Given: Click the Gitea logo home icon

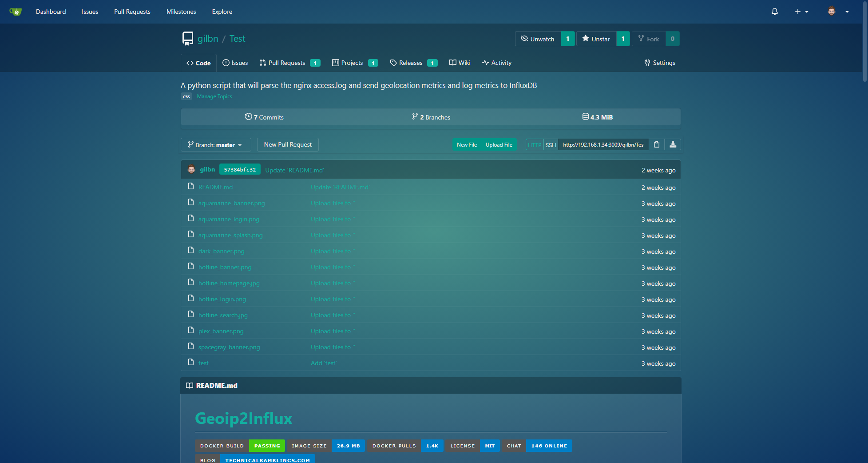Looking at the screenshot, I should click(16, 12).
